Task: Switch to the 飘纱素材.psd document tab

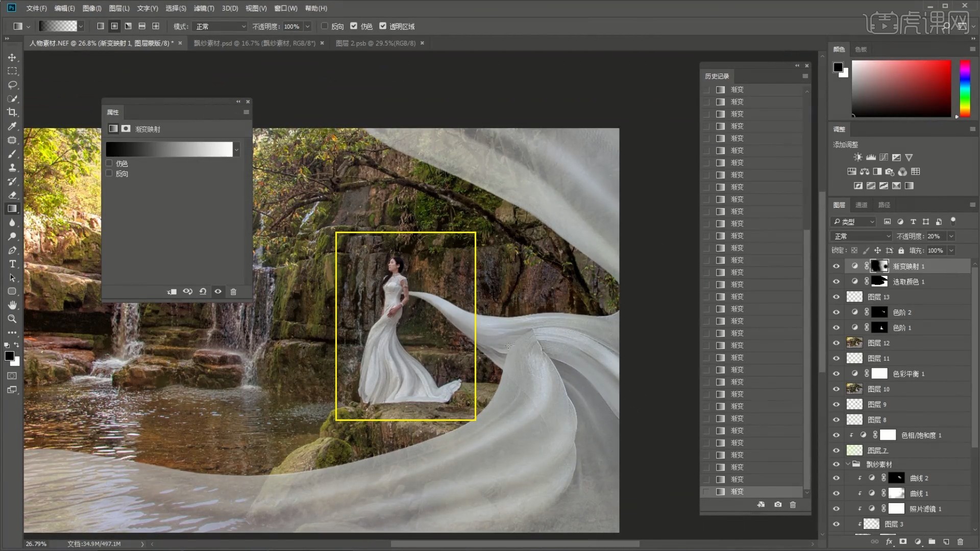Action: coord(254,43)
